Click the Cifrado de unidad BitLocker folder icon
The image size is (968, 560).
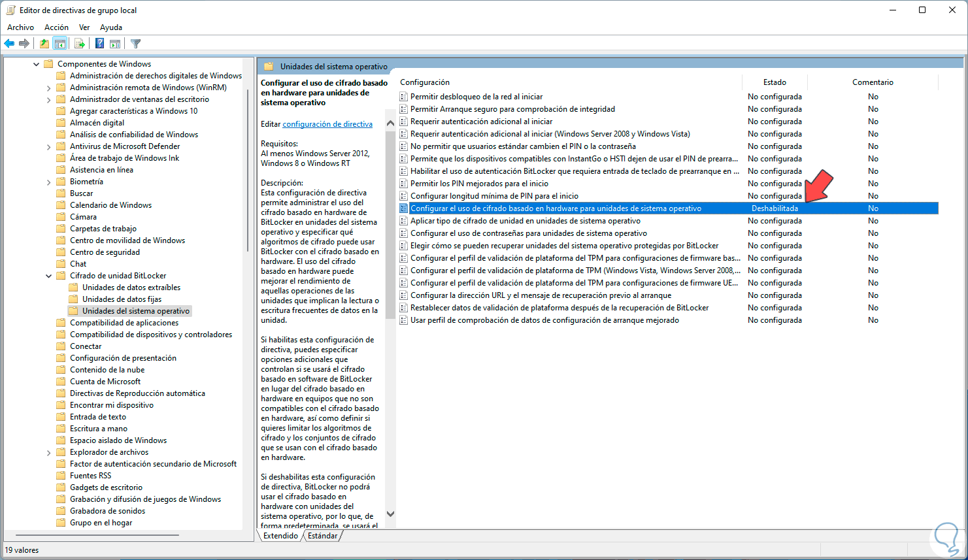[x=61, y=276]
